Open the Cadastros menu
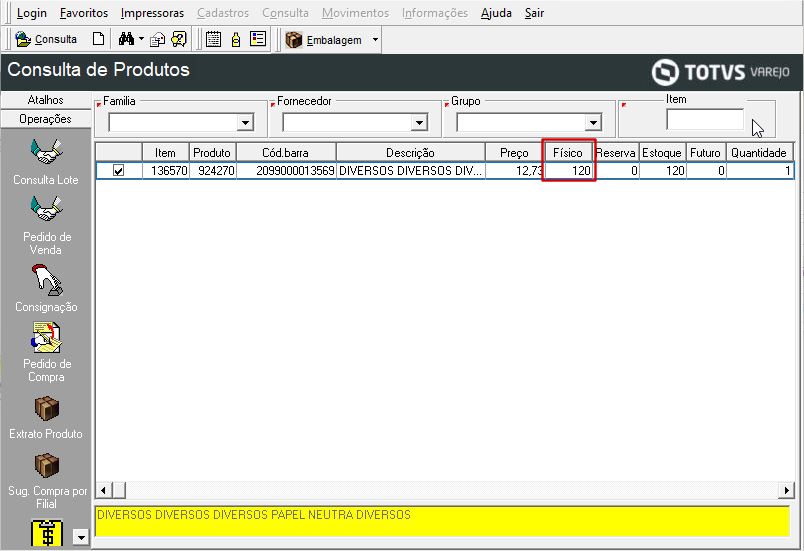Screen dimensions: 804x551 click(x=223, y=13)
